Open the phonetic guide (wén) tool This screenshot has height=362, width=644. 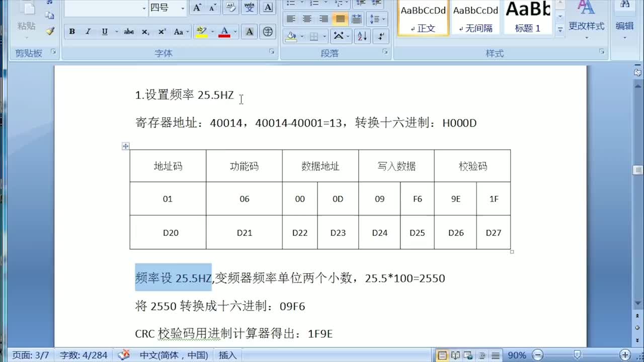click(x=250, y=8)
